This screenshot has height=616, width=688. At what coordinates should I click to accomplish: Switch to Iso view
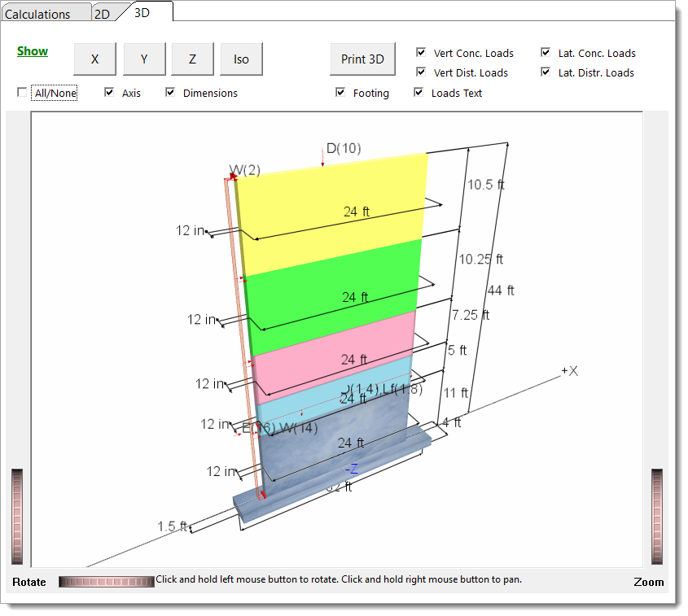(x=241, y=59)
